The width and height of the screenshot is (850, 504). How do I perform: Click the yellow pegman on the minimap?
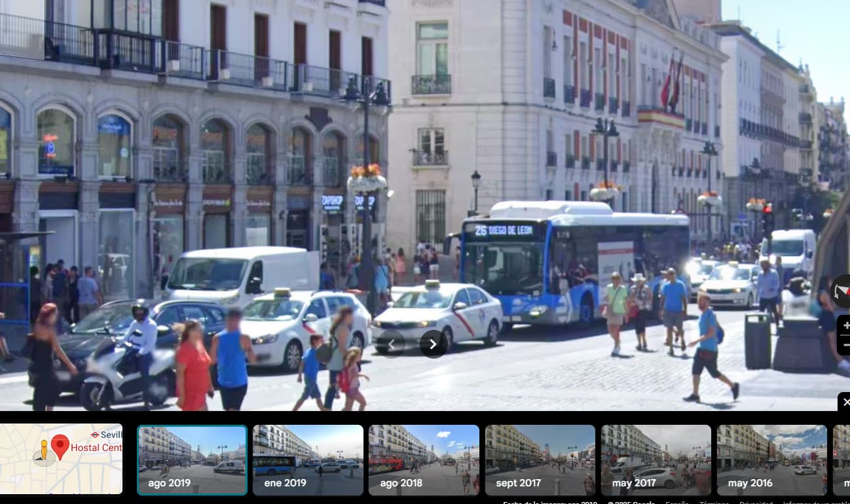tap(44, 450)
